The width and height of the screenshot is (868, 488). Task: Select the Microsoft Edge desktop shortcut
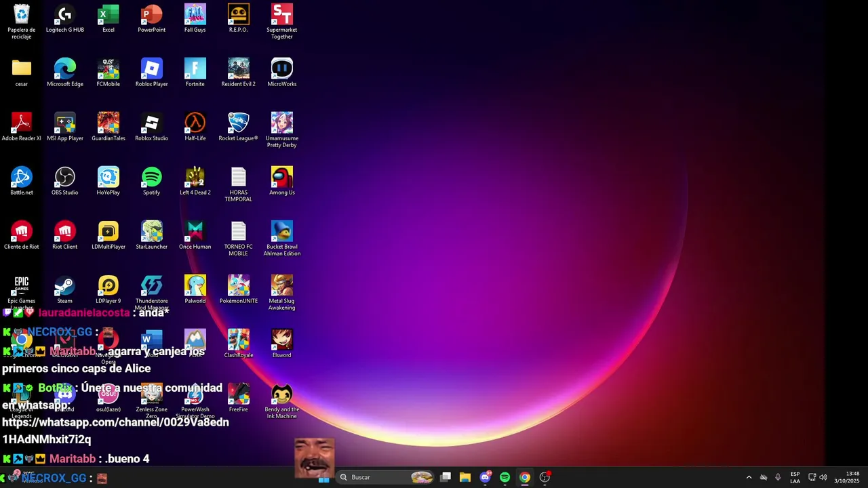65,73
